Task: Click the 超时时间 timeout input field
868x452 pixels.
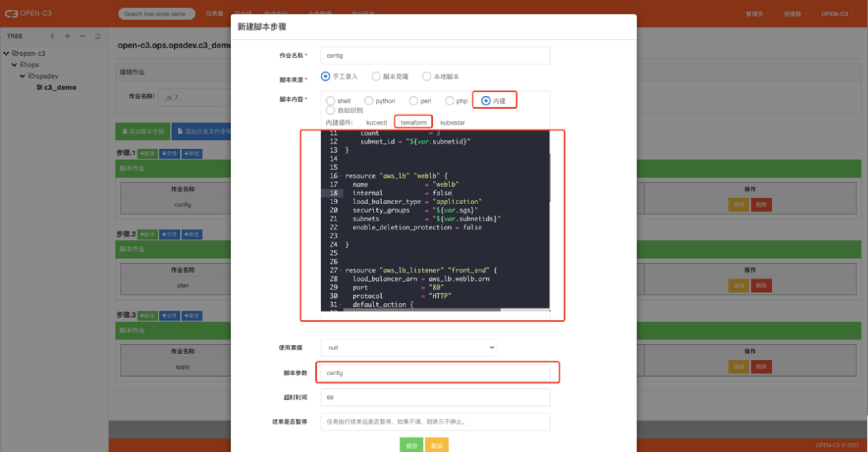Action: (435, 397)
